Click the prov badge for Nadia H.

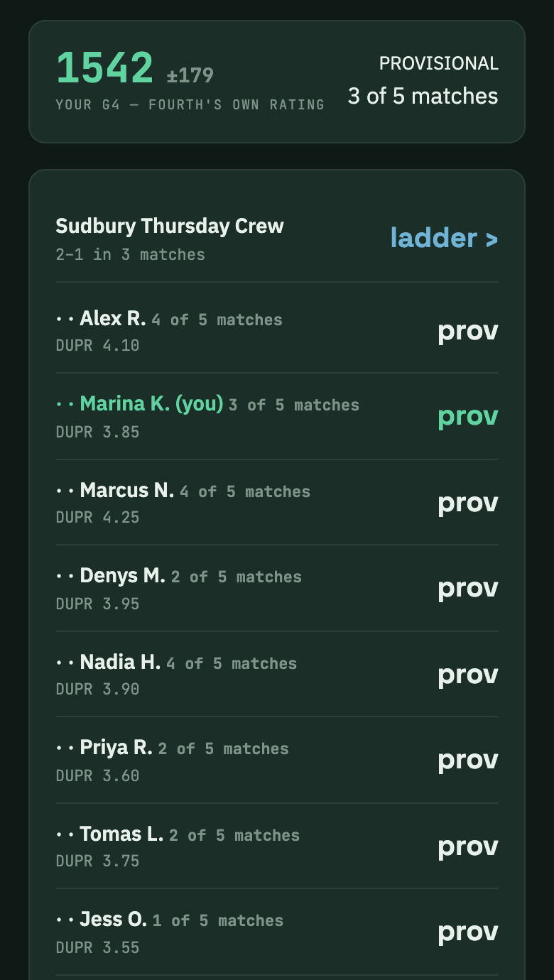point(468,675)
